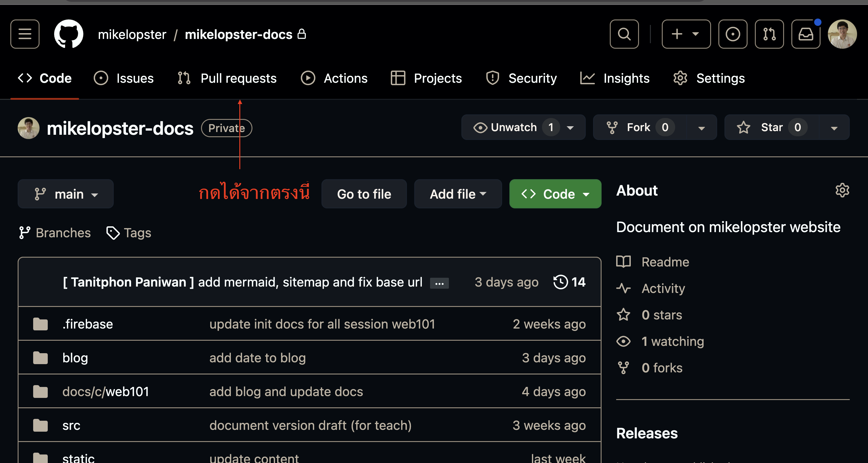View the 0 stars stargazers link

[x=649, y=315]
